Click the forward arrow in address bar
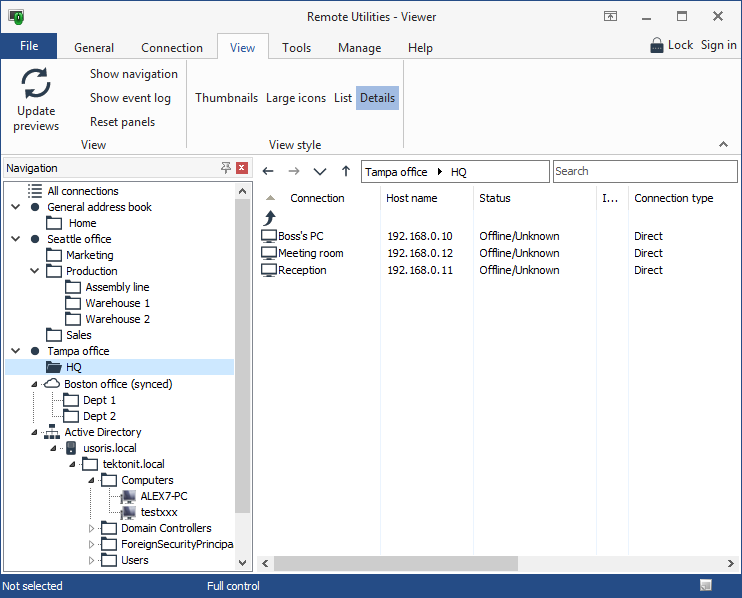 click(294, 171)
